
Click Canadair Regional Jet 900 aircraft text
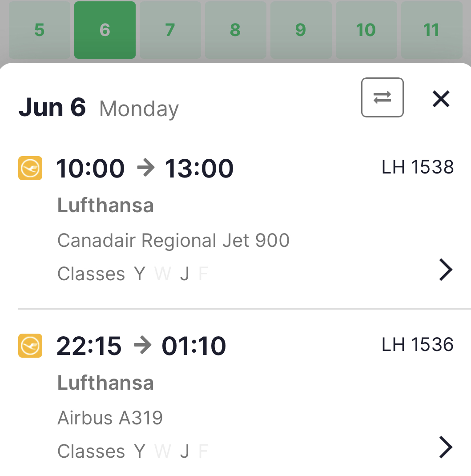coord(173,241)
